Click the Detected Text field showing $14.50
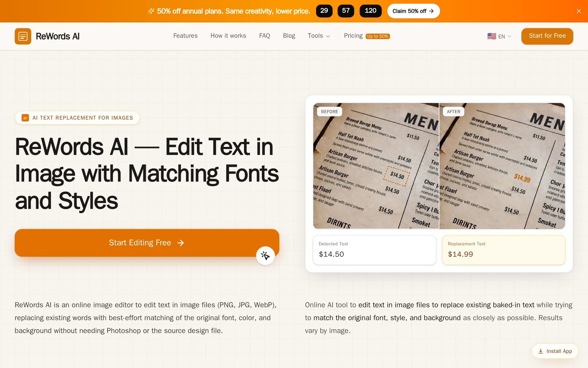 click(x=374, y=250)
